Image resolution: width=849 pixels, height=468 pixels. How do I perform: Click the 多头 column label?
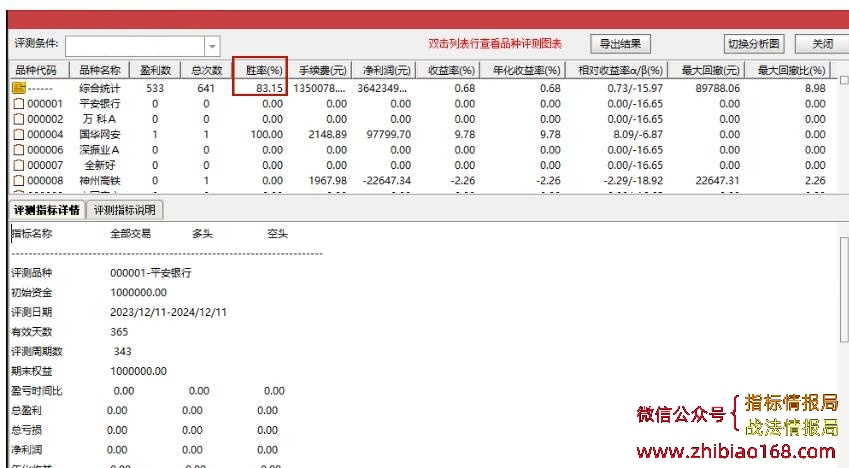[202, 233]
